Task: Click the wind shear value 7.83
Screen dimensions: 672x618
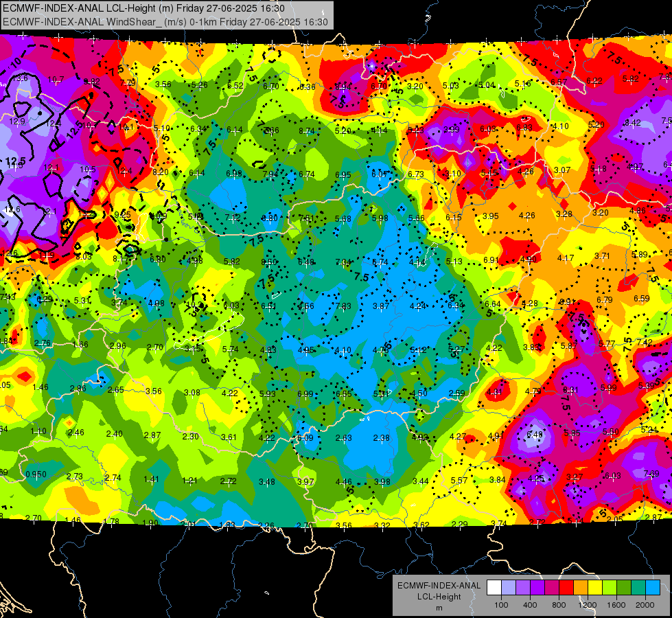Action: pyautogui.click(x=343, y=306)
